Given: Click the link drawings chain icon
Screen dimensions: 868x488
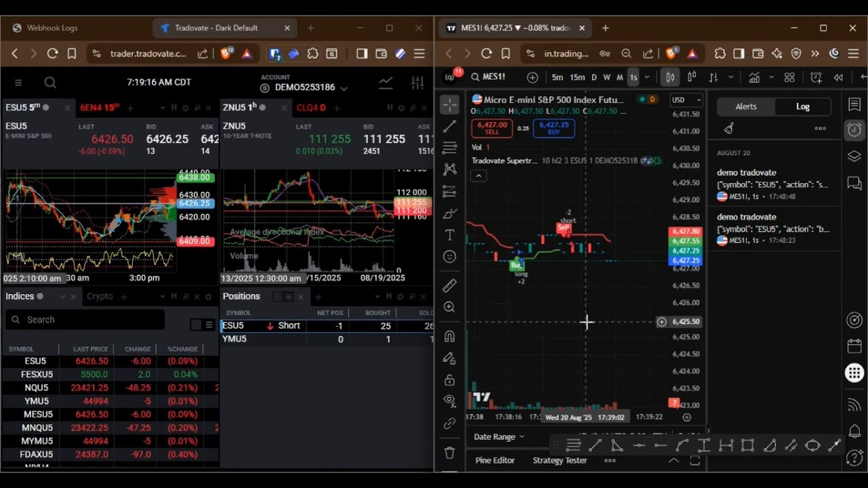Looking at the screenshot, I should (x=450, y=424).
